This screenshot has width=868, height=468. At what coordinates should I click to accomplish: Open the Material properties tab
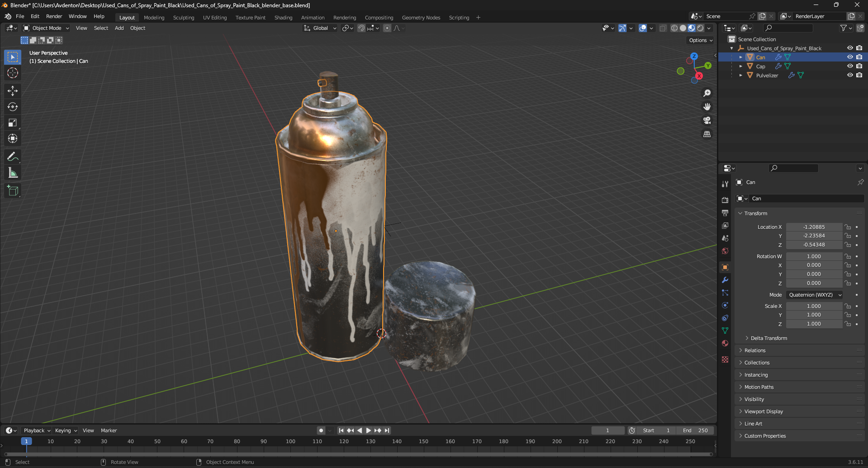tap(725, 343)
